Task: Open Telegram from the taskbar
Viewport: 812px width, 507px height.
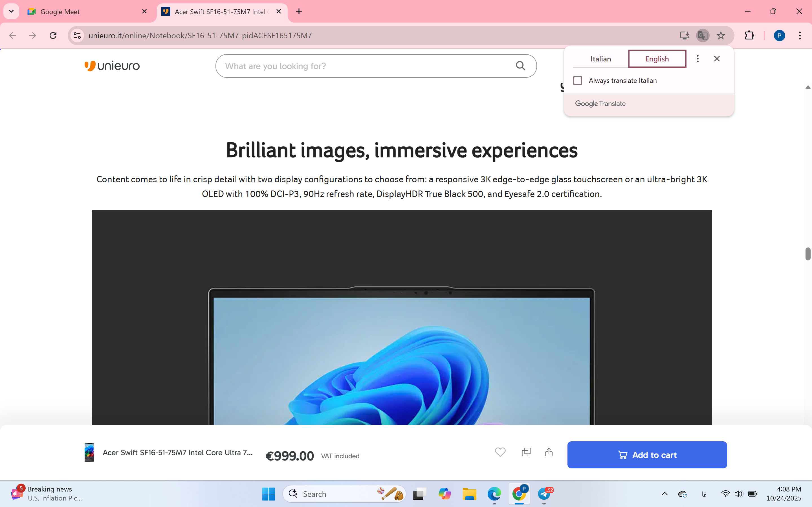Action: coord(544,493)
